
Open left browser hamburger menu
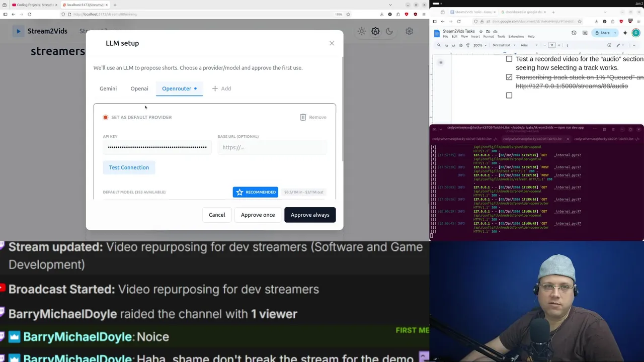point(424,14)
